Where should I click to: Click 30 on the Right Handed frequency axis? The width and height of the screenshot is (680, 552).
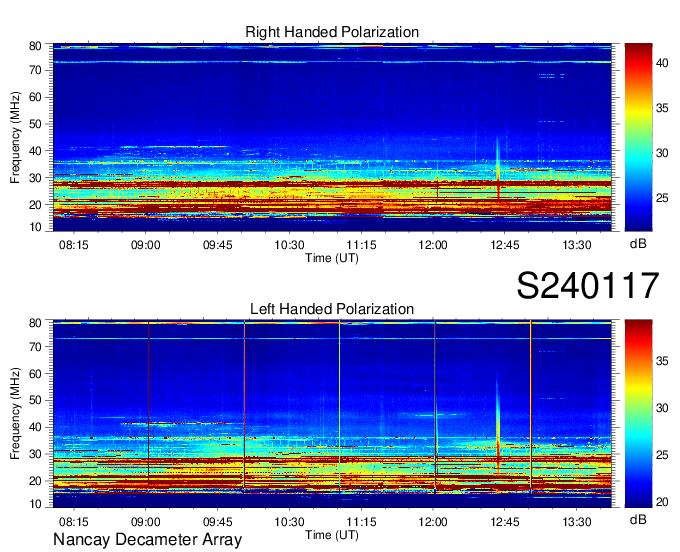[36, 178]
